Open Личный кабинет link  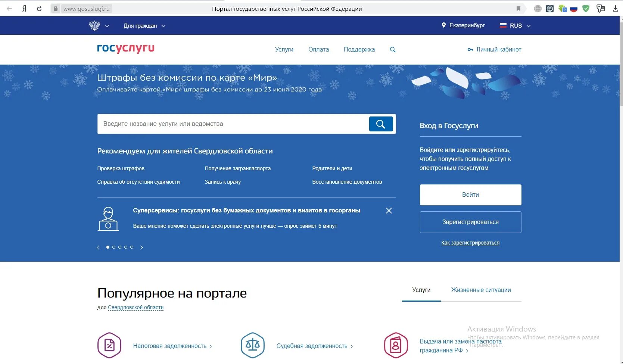point(499,50)
